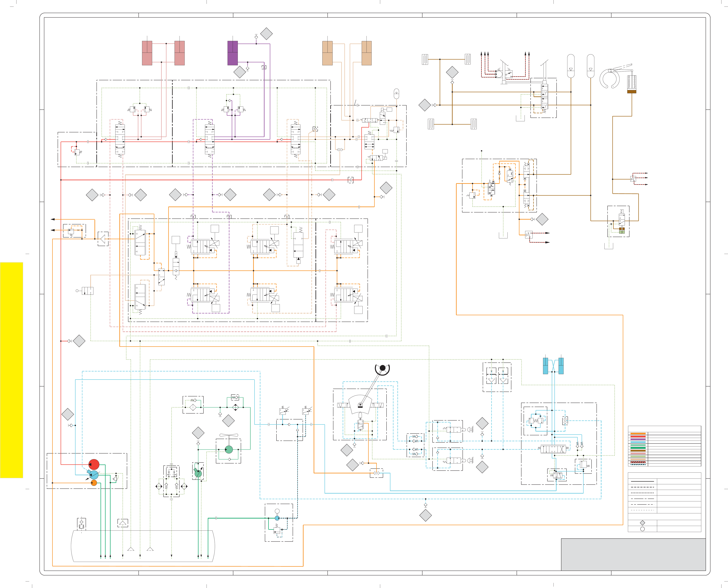Select the right brake accumulator symbol

(591, 66)
